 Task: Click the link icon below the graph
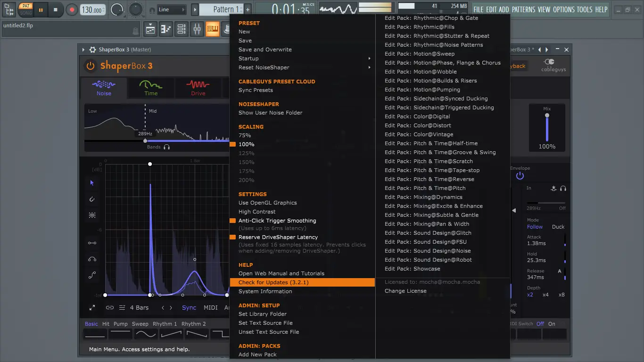click(110, 308)
